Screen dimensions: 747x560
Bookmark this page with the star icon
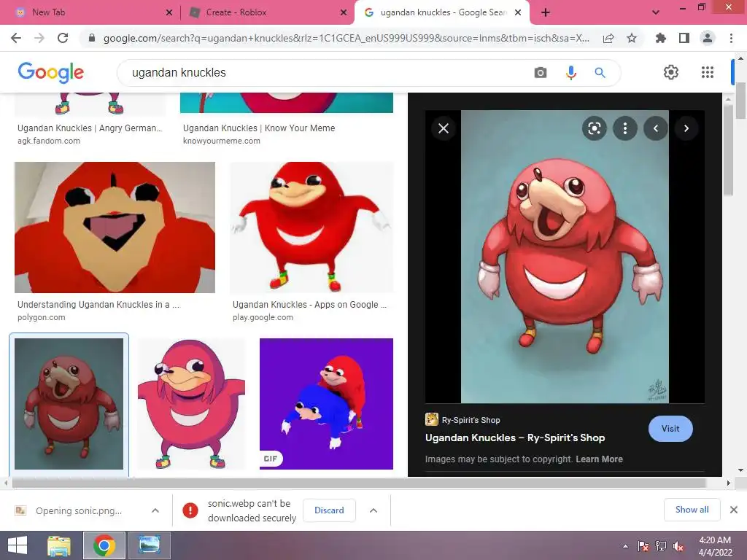(x=632, y=38)
